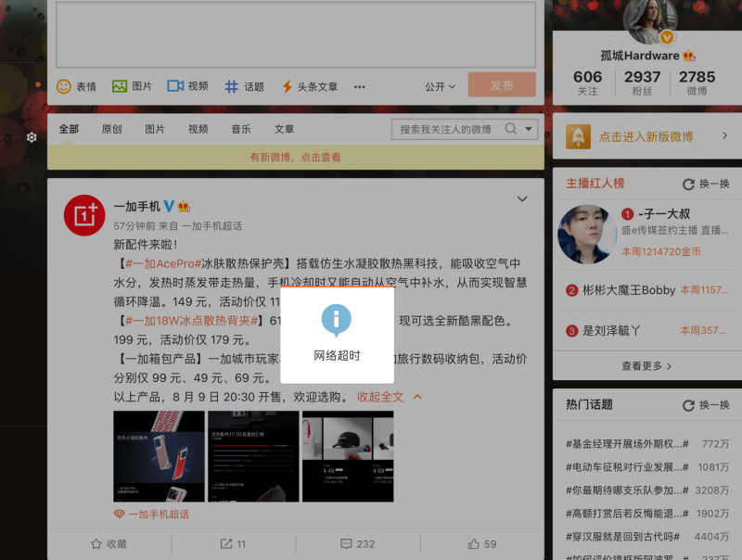Open topic #你最期待哪支乐队参加...#
Screen dimensions: 742x560
coord(627,490)
